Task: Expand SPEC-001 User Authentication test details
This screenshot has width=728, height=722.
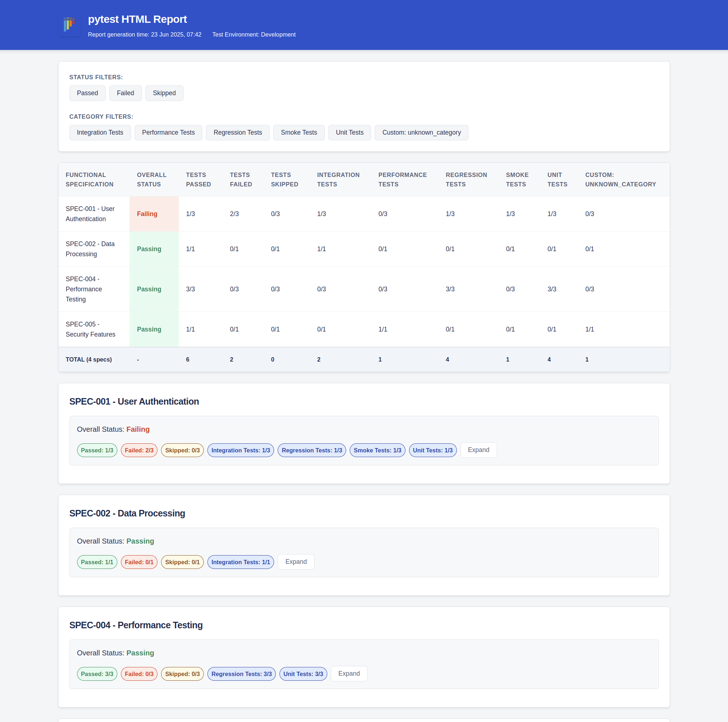Action: tap(478, 450)
